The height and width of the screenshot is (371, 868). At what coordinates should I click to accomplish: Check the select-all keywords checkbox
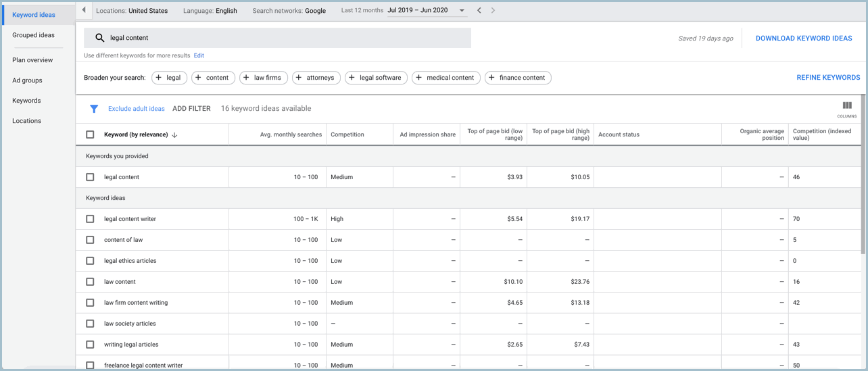90,134
